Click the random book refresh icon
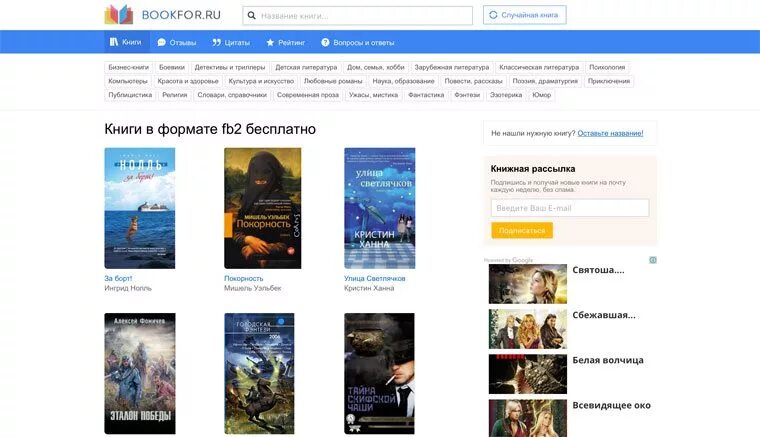 click(x=493, y=15)
